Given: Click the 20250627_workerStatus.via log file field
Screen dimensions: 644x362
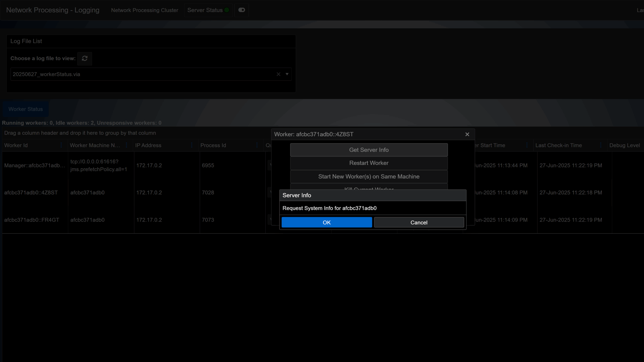Looking at the screenshot, I should point(151,74).
